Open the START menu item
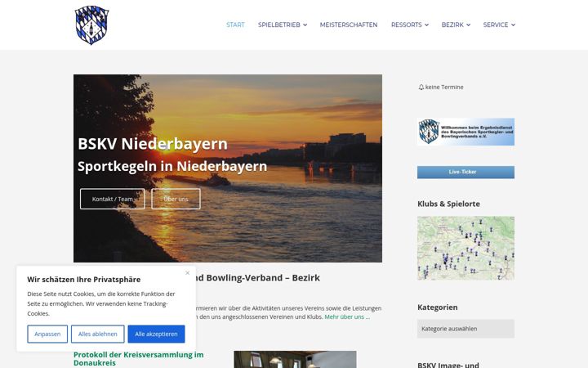Screen dimensions: 588x368 pyautogui.click(x=235, y=25)
